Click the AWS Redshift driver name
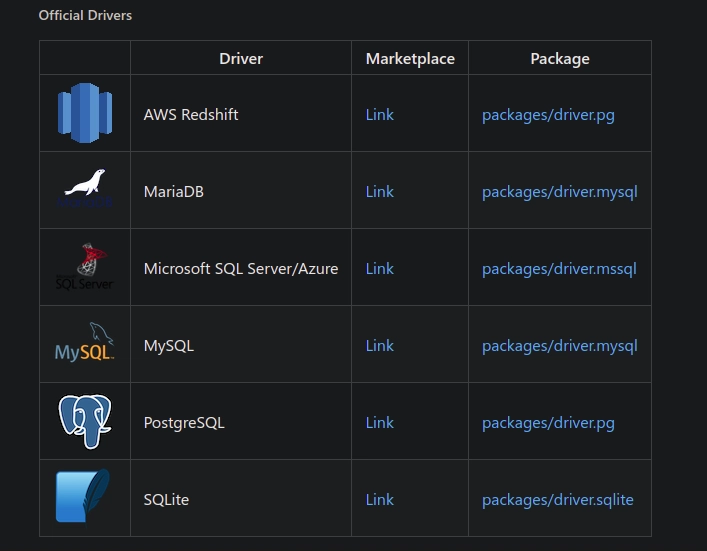Viewport: 707px width, 551px height. pos(191,115)
